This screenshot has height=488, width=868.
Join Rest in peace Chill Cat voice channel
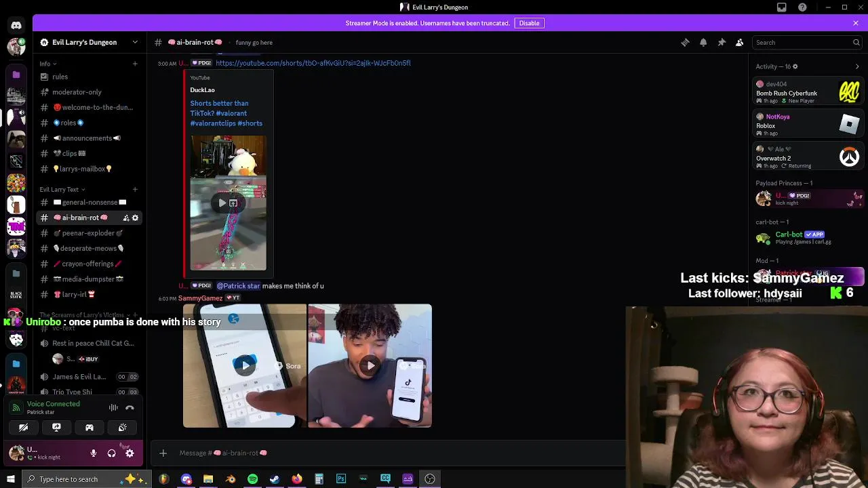(89, 343)
